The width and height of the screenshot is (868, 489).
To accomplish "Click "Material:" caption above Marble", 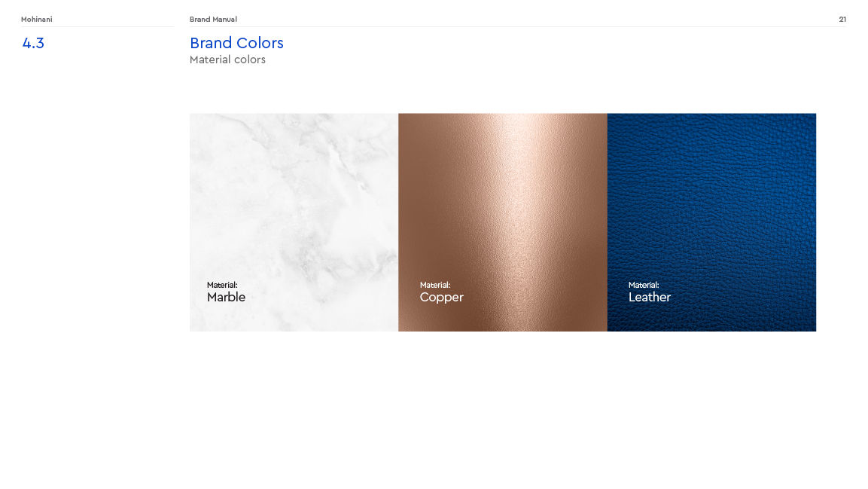I will click(222, 286).
